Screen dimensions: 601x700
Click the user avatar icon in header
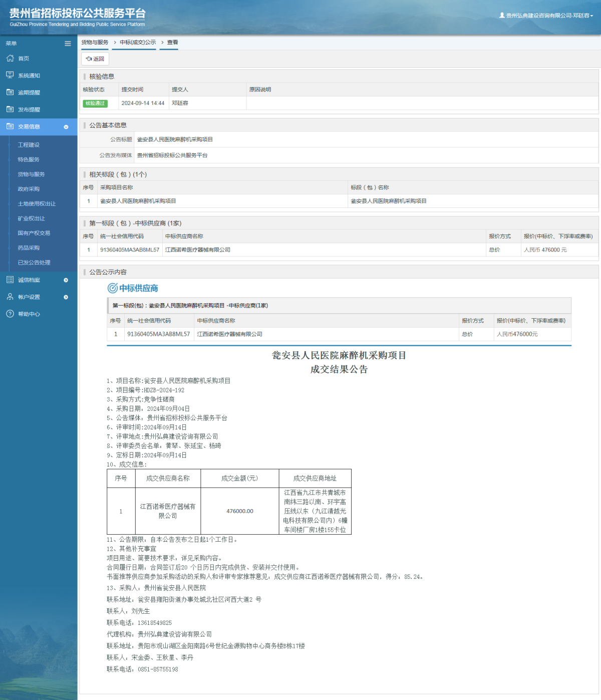point(502,15)
